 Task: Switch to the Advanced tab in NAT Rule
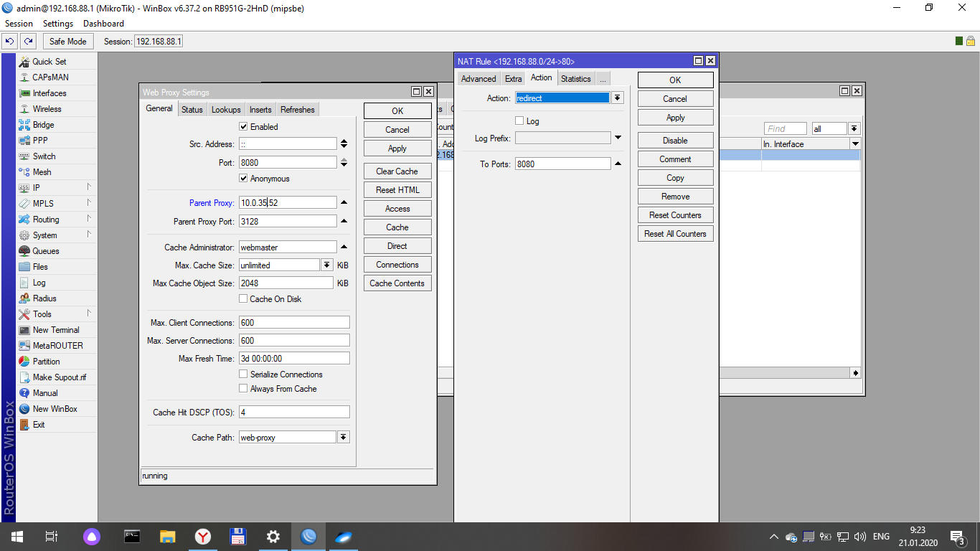point(479,79)
